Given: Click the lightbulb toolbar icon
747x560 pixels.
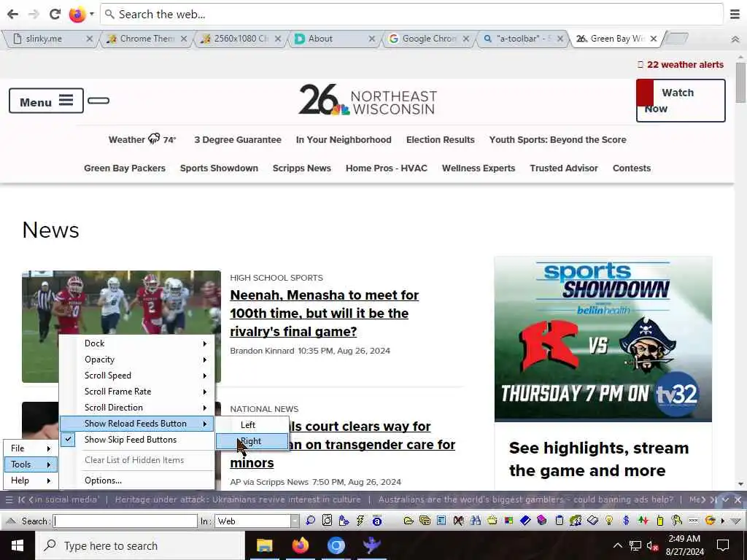Looking at the screenshot, I should click(x=609, y=521).
